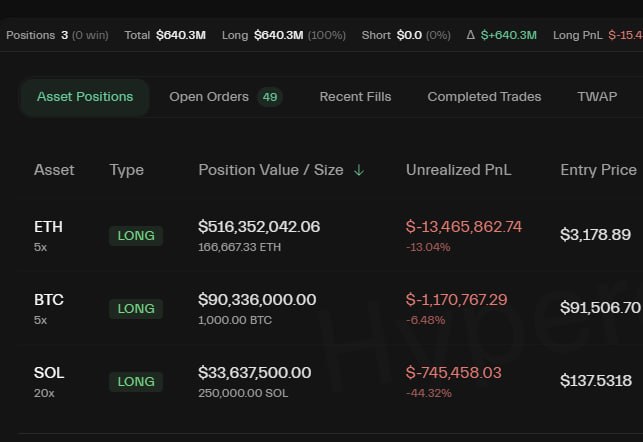
Task: Click the sort arrow beside Position Value / Size
Action: [359, 171]
